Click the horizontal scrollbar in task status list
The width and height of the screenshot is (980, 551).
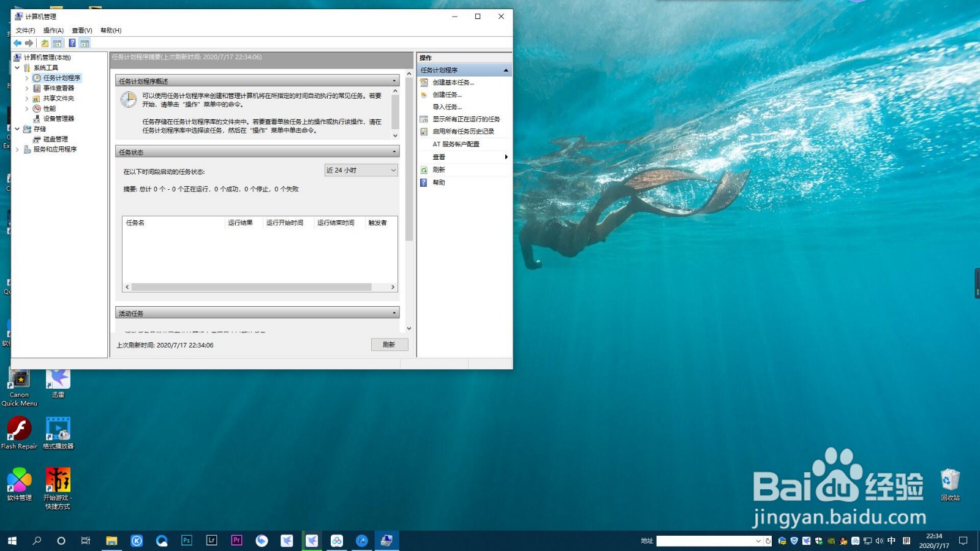(x=251, y=287)
